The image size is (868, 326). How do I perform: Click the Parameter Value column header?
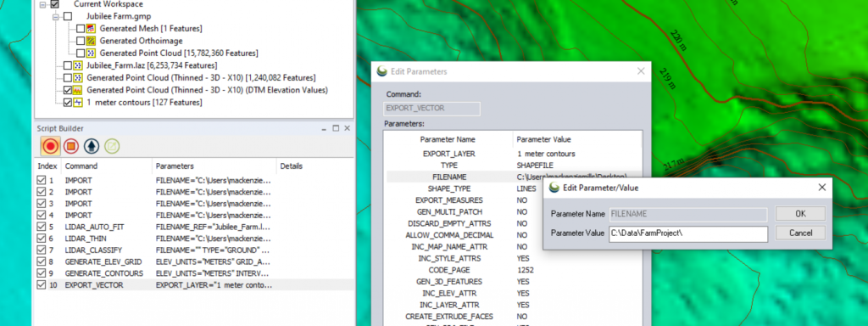point(577,140)
